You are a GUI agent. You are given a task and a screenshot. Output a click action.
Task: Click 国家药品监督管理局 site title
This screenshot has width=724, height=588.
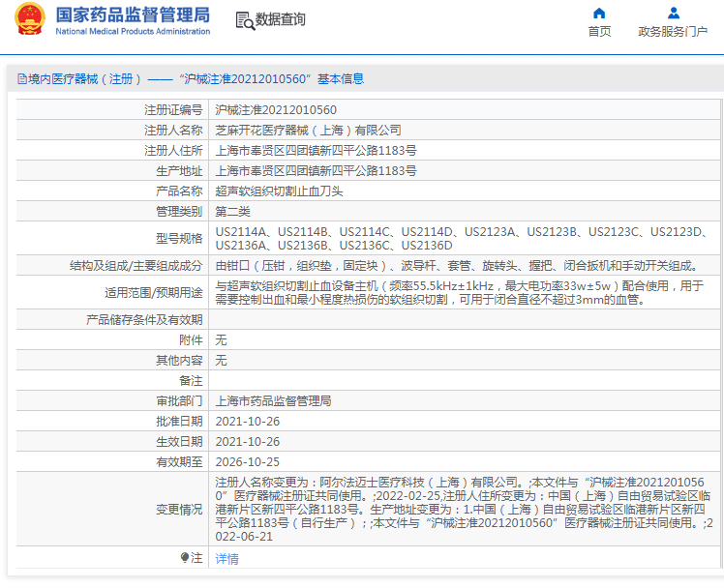point(133,15)
